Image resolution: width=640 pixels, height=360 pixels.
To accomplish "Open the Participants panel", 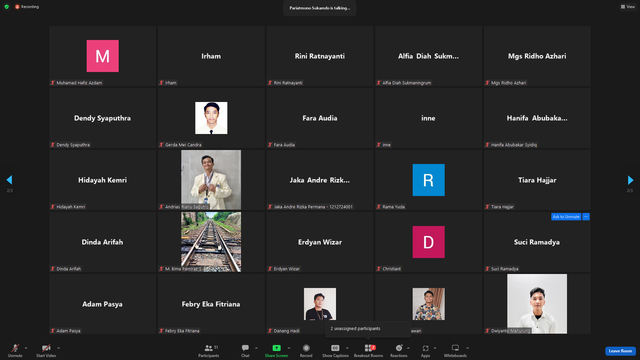I will click(209, 350).
